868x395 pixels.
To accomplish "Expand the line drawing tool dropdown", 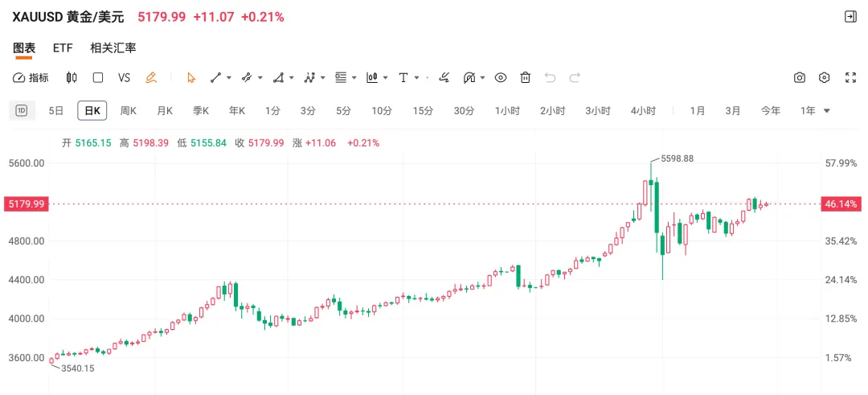I will pos(229,78).
